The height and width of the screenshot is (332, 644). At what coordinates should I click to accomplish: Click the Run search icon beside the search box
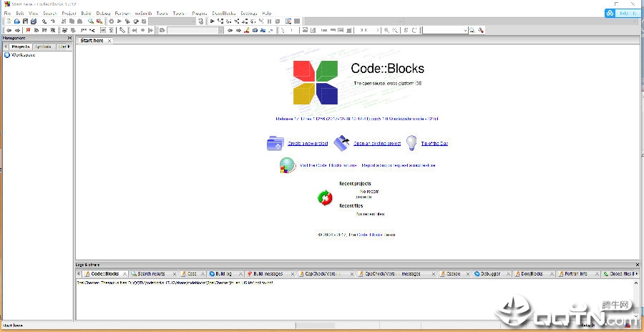[x=472, y=30]
